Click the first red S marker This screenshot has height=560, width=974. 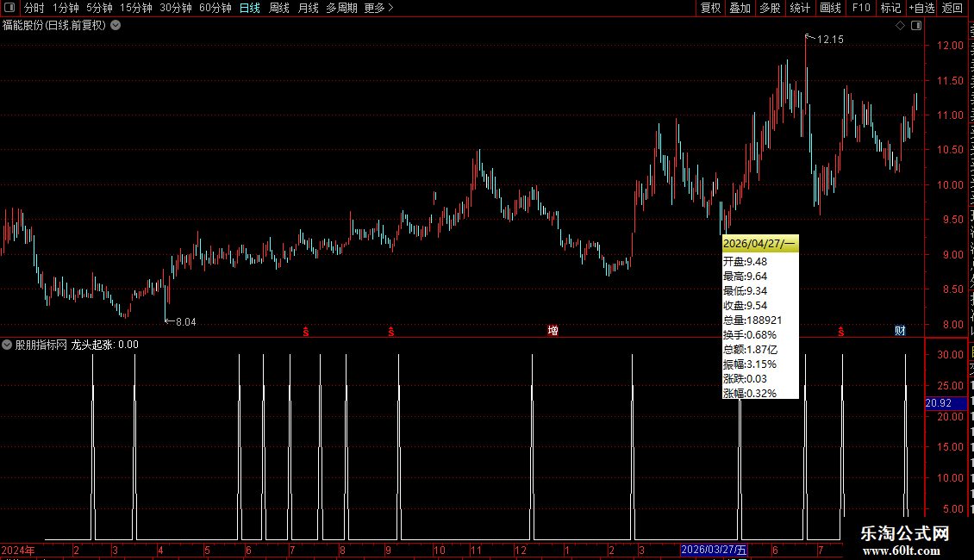click(x=306, y=332)
